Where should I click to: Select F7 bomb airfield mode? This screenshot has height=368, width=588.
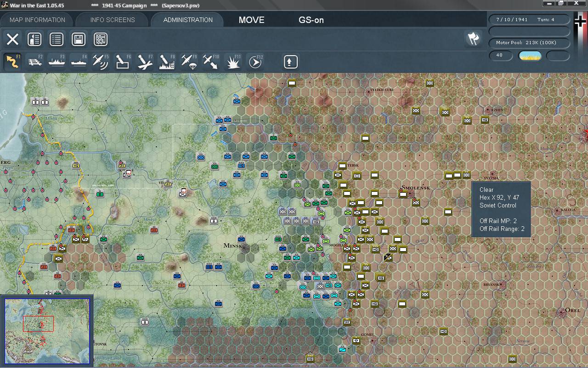145,62
